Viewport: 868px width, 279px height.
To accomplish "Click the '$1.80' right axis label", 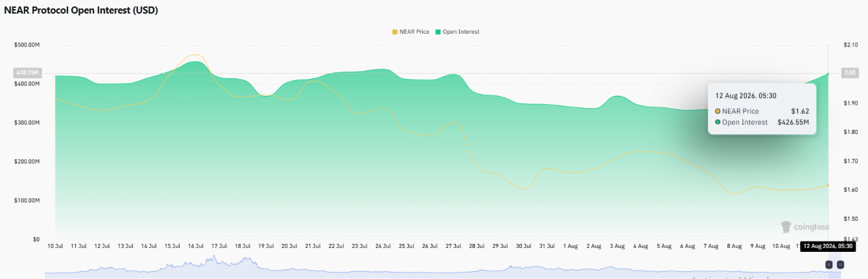I will 850,132.
